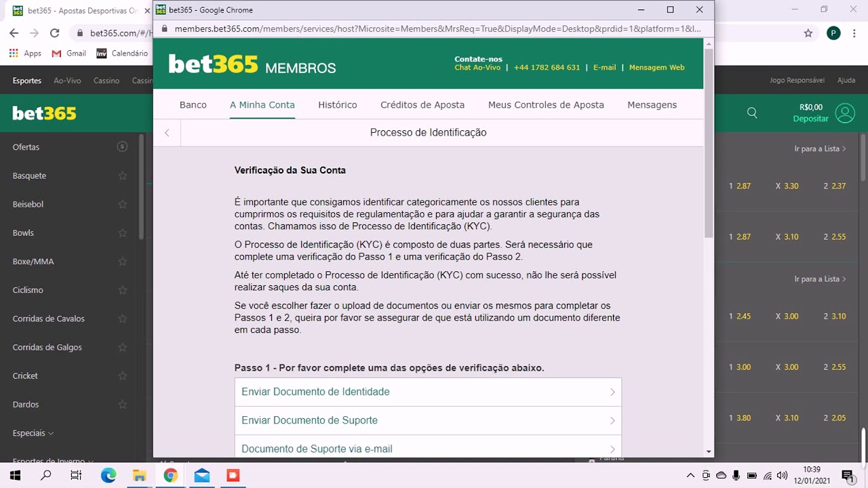
Task: Click the Ofertas badge icon
Action: click(x=122, y=146)
